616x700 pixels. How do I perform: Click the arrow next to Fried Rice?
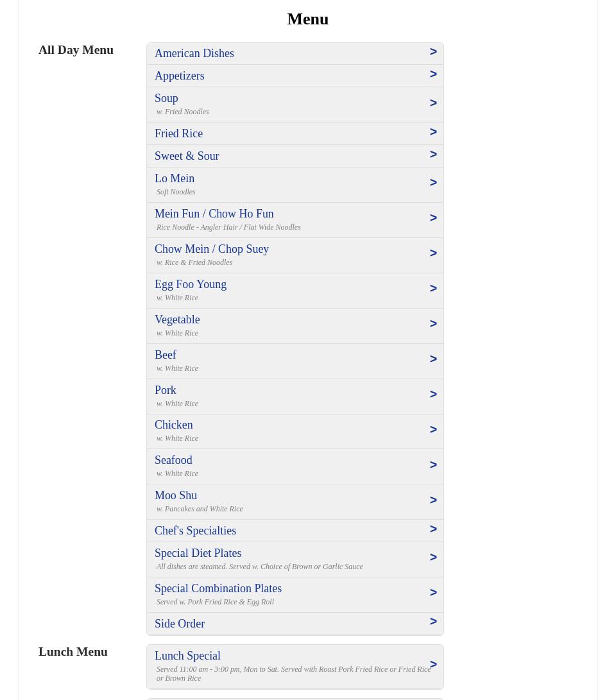[433, 132]
